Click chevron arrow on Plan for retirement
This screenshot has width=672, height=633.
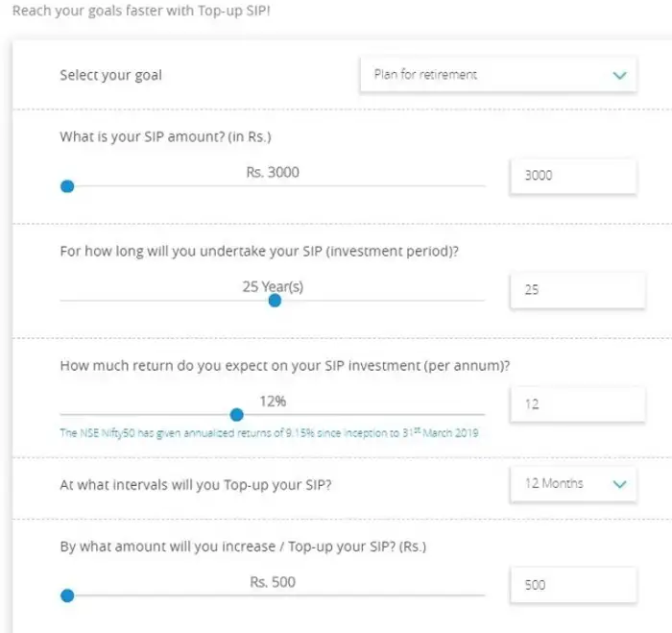coord(619,75)
